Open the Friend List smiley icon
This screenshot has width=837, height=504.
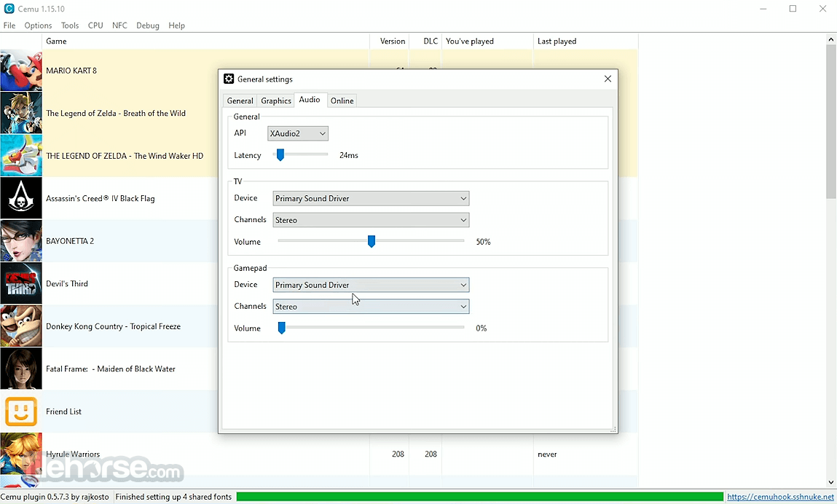point(21,412)
